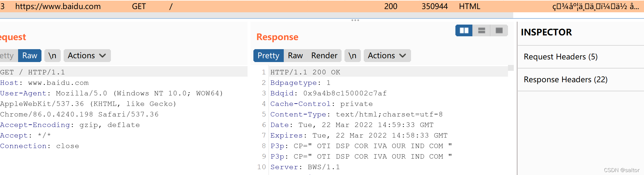This screenshot has height=175, width=644.
Task: Toggle \n newline display in Request pane
Action: [x=53, y=56]
